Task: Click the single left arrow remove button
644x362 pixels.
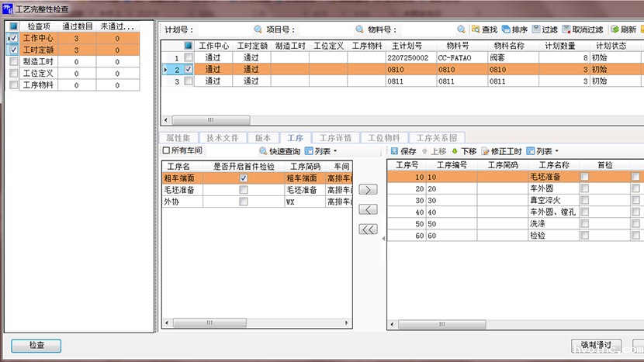Action: (368, 209)
